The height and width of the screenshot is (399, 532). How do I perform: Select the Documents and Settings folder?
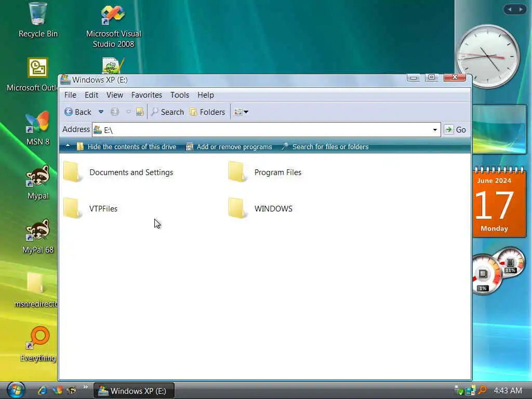coord(118,172)
